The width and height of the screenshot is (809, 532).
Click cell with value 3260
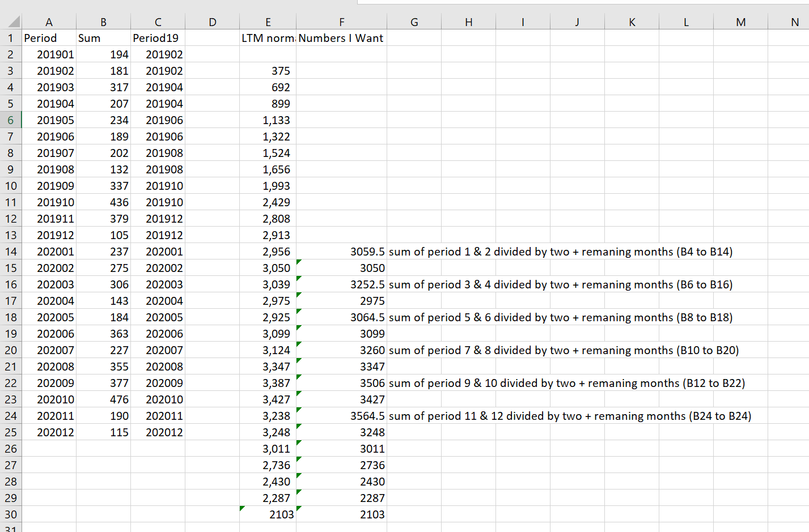point(342,350)
